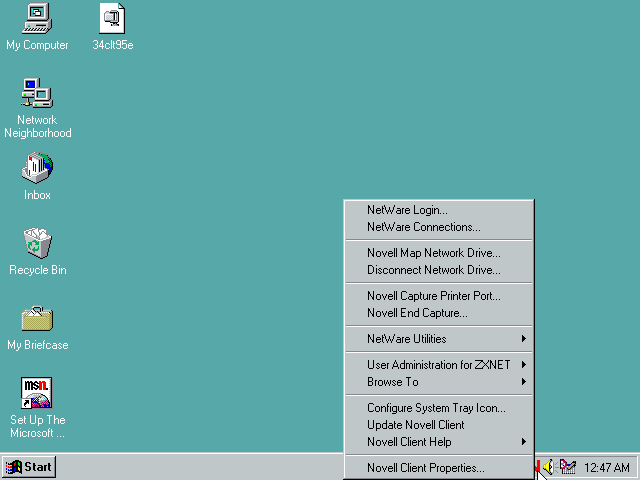This screenshot has height=480, width=640.
Task: Choose NetWare Connections... menu entry
Action: tap(439, 227)
